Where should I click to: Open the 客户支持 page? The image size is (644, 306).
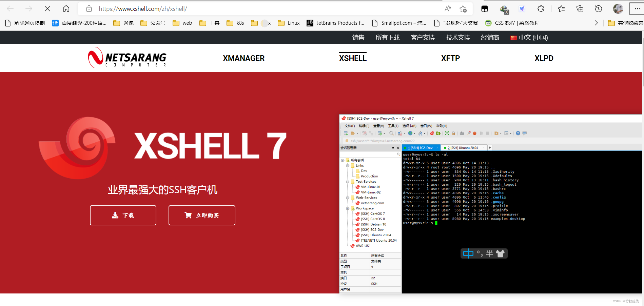(423, 38)
